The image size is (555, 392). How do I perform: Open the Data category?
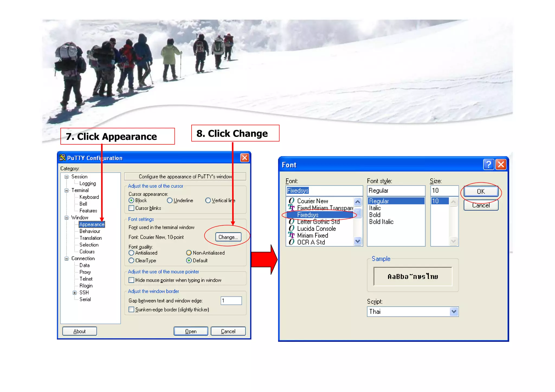pos(85,265)
